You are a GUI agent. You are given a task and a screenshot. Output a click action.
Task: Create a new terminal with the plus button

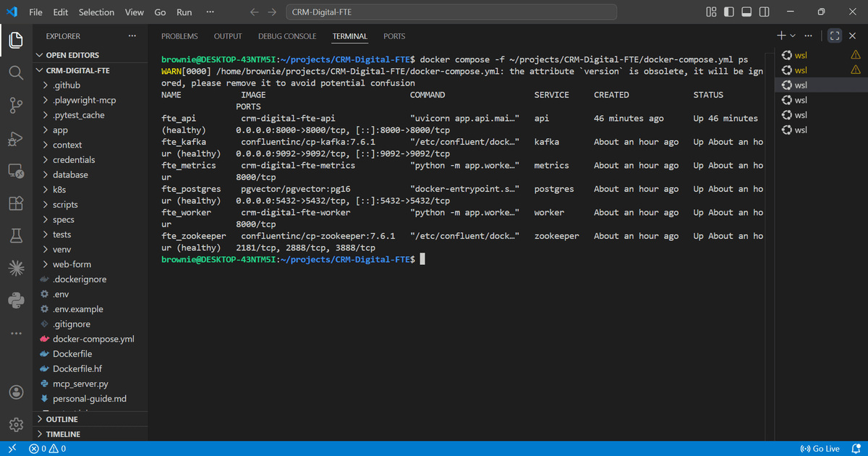click(780, 35)
